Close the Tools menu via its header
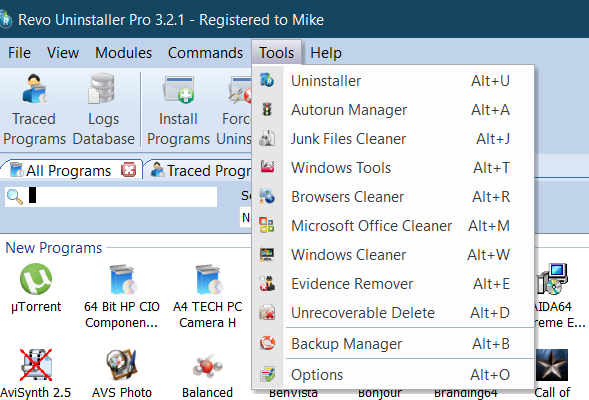589x400 pixels. click(276, 53)
